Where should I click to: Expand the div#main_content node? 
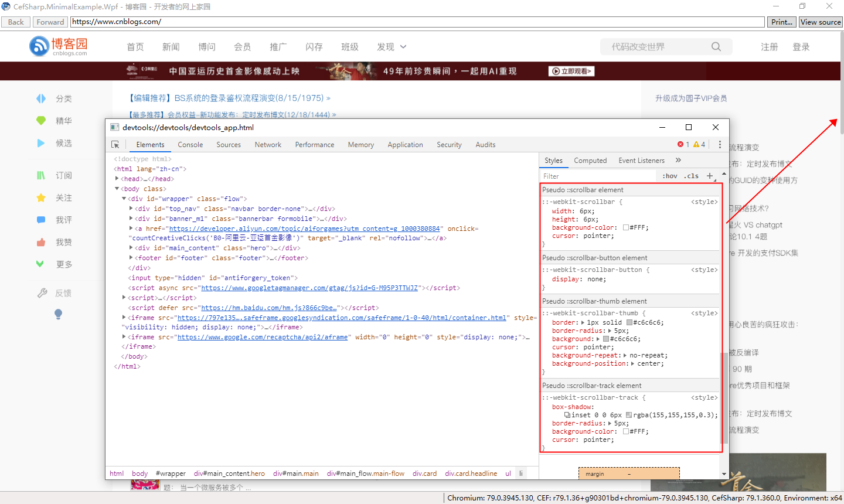131,248
